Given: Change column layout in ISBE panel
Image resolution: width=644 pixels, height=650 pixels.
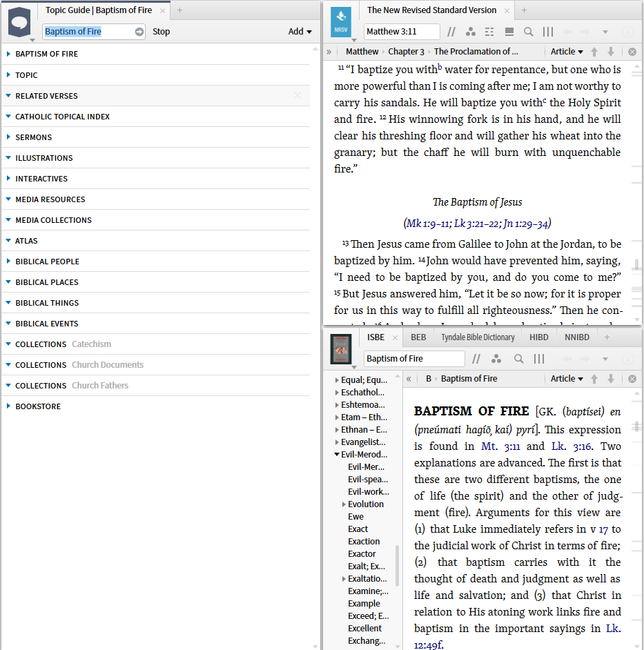Looking at the screenshot, I should [538, 359].
